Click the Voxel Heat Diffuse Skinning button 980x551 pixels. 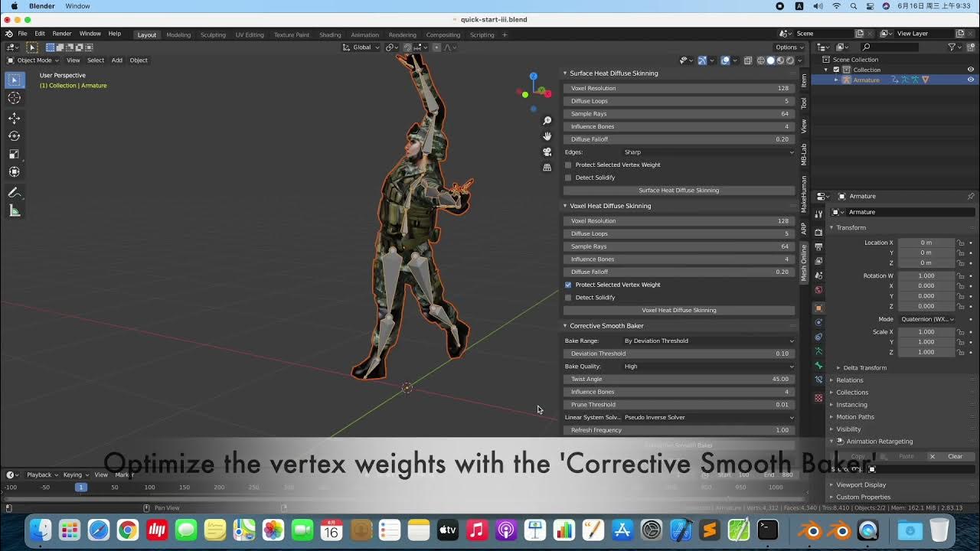[679, 311]
